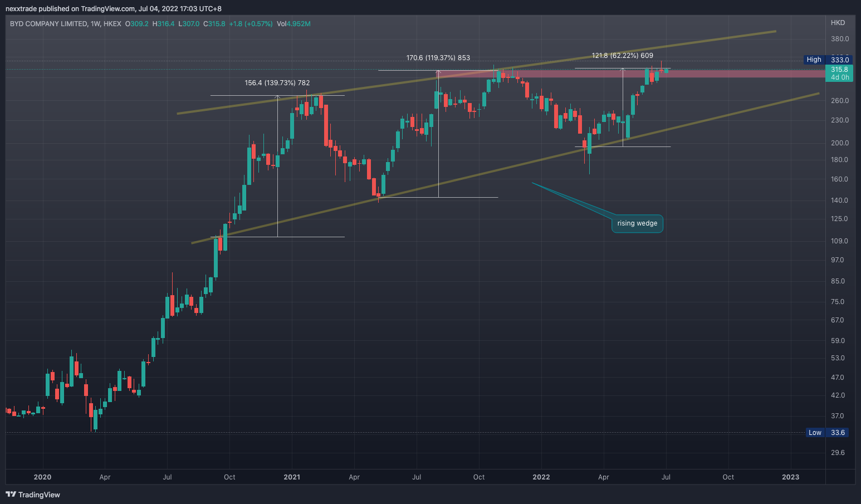
Task: Click the 380.0 price axis label
Action: 840,39
